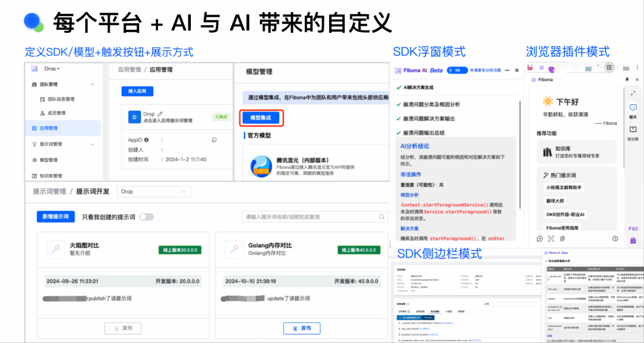Switch to the 调用图 tab

(x=461, y=311)
